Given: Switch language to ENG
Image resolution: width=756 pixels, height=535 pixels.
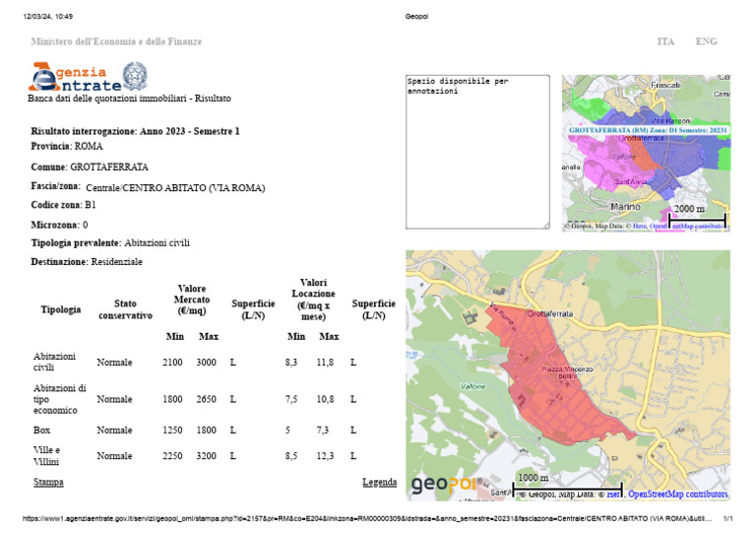Looking at the screenshot, I should click(x=706, y=41).
